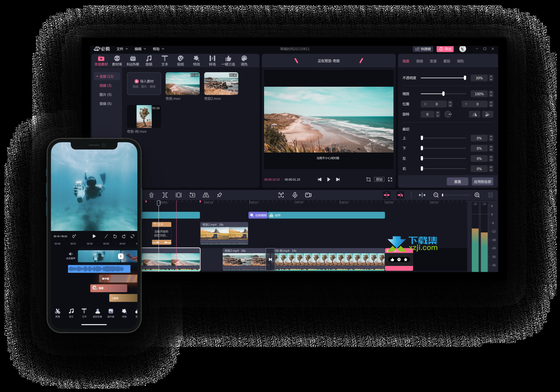The image size is (560, 392).
Task: Switch to the 变速 speed tab
Action: click(x=433, y=61)
